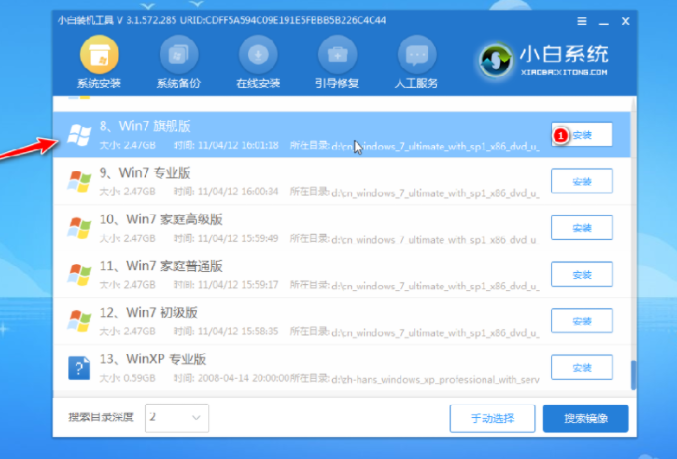Select the '9、Win7 专业版' title
Viewport: 677px width, 459px height.
pyautogui.click(x=145, y=173)
